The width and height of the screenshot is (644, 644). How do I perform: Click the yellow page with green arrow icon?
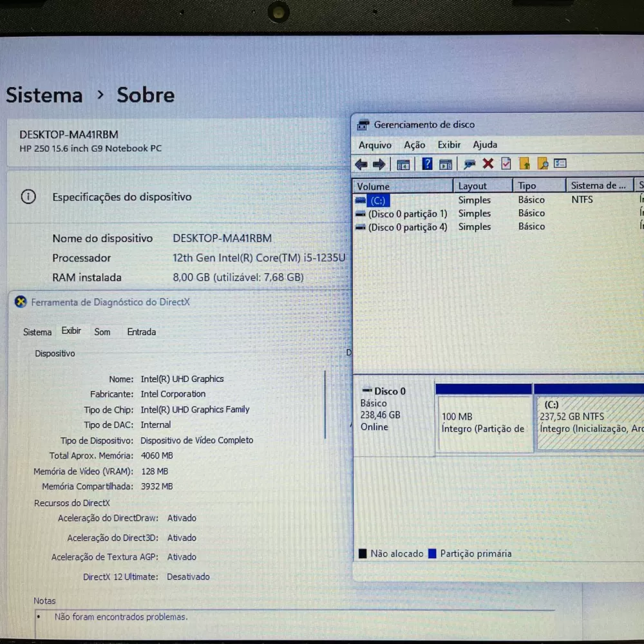pyautogui.click(x=524, y=164)
